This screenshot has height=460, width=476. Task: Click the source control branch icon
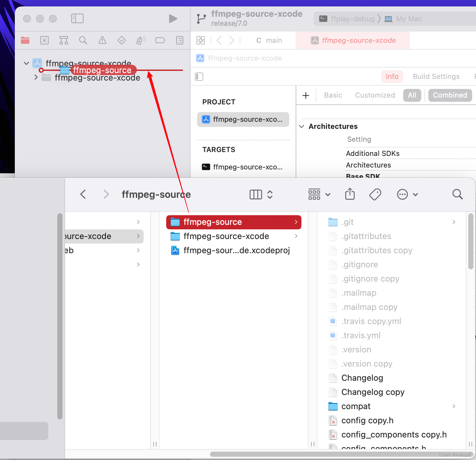tap(201, 19)
